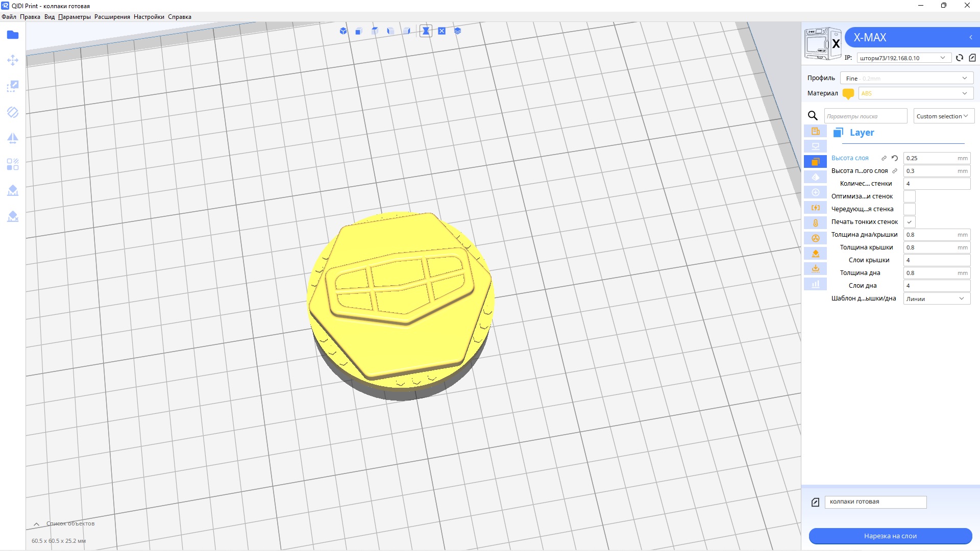980x551 pixels.
Task: Focus the Параметры поиска search field
Action: (866, 116)
